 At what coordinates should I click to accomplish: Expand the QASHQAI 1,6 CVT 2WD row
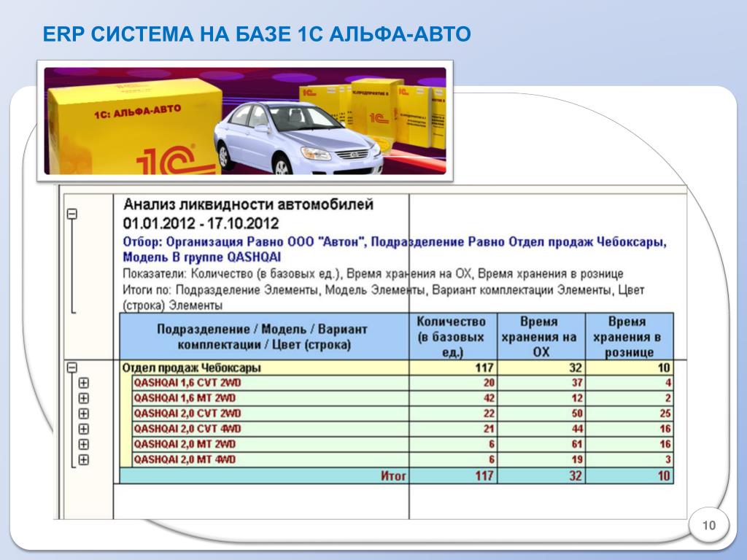[x=83, y=383]
